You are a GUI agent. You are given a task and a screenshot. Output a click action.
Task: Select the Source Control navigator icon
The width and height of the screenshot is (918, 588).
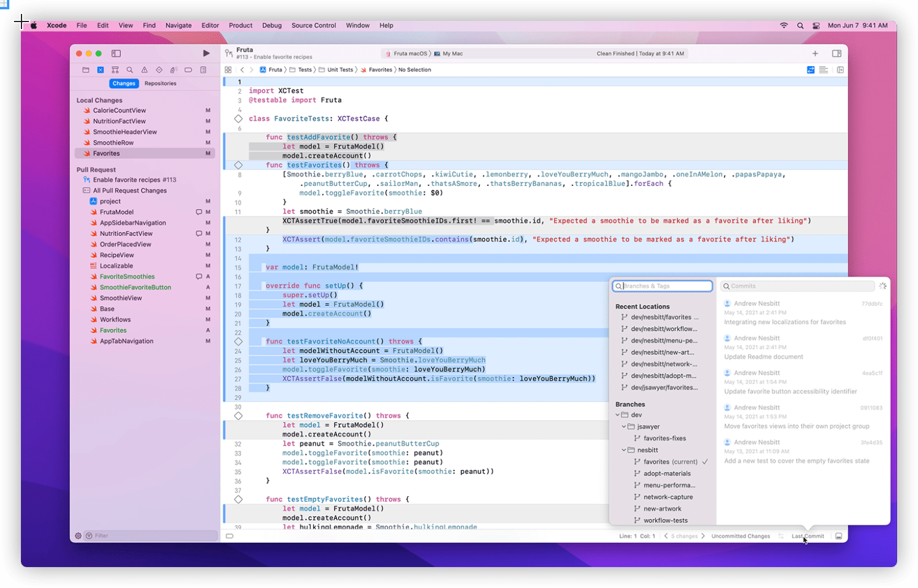[101, 70]
